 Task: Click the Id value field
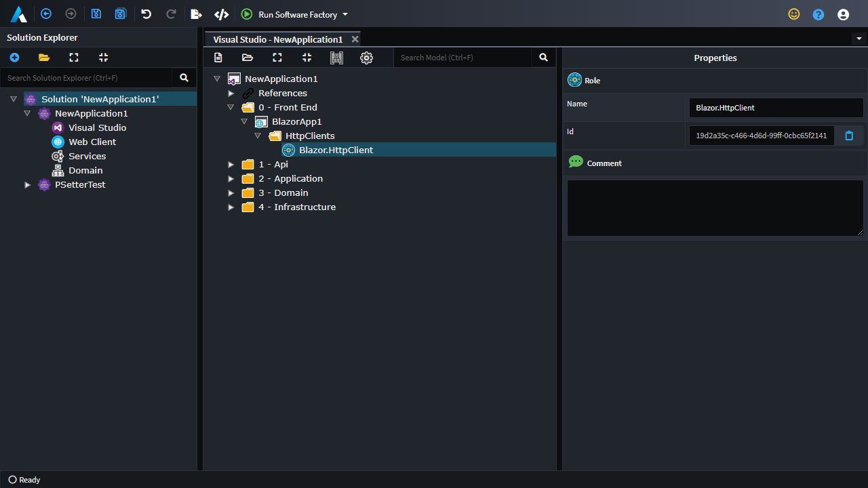coord(762,136)
